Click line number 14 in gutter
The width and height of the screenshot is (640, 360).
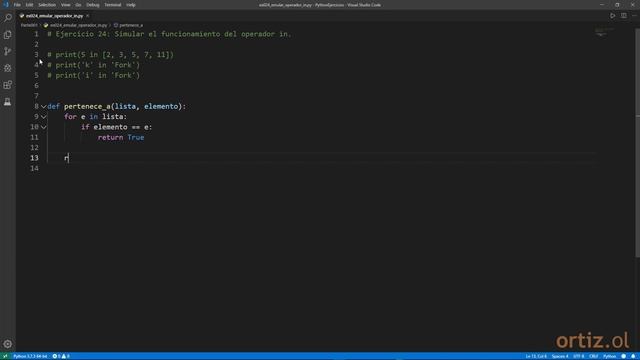tap(34, 168)
